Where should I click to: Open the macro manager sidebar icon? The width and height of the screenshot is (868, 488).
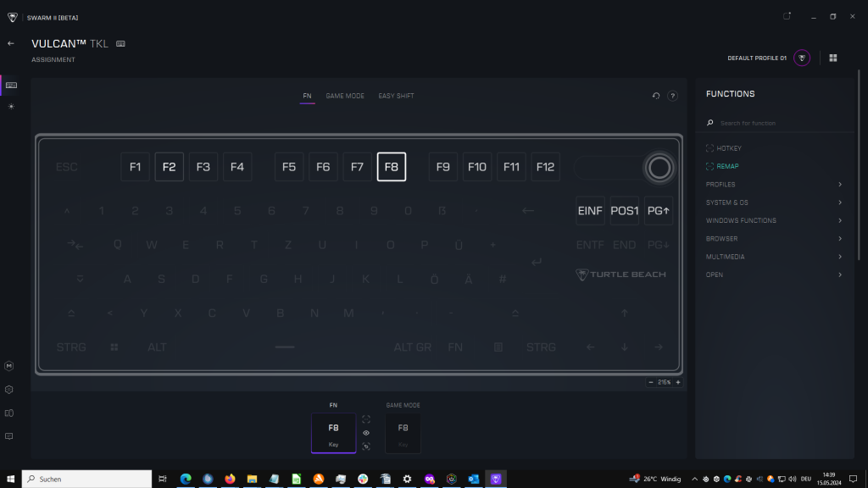click(x=8, y=366)
